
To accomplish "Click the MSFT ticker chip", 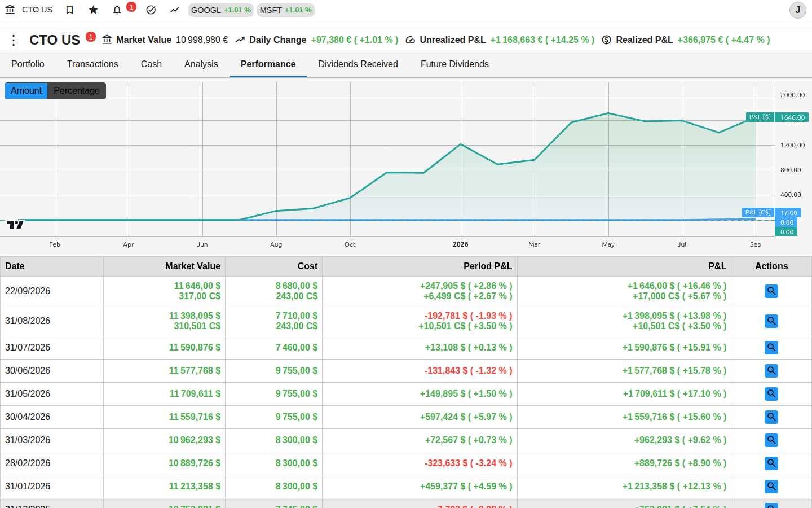I will (x=286, y=10).
